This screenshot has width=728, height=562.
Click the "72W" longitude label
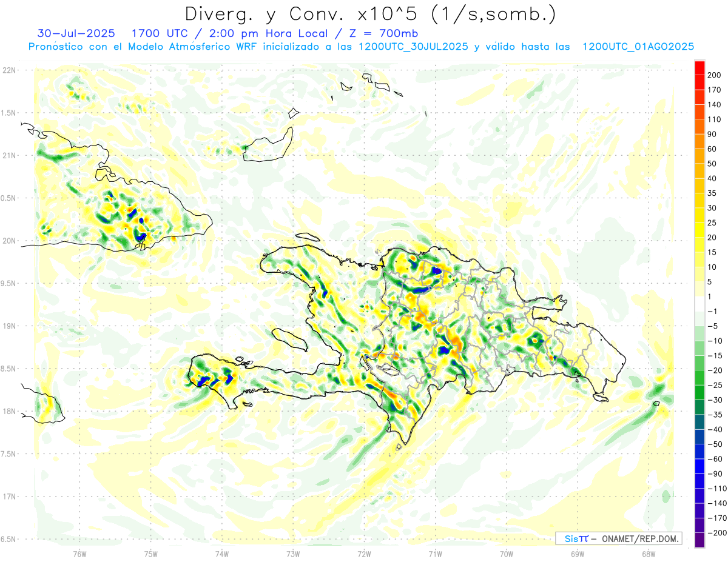(364, 554)
